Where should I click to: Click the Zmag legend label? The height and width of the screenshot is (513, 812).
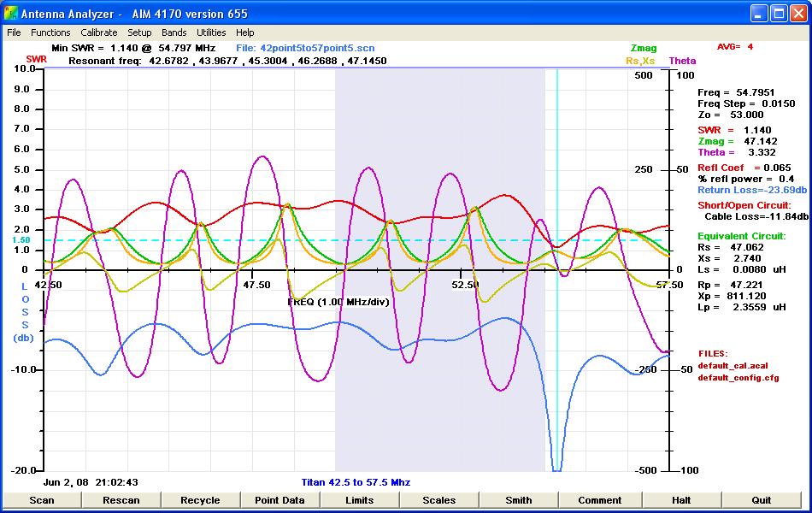644,48
